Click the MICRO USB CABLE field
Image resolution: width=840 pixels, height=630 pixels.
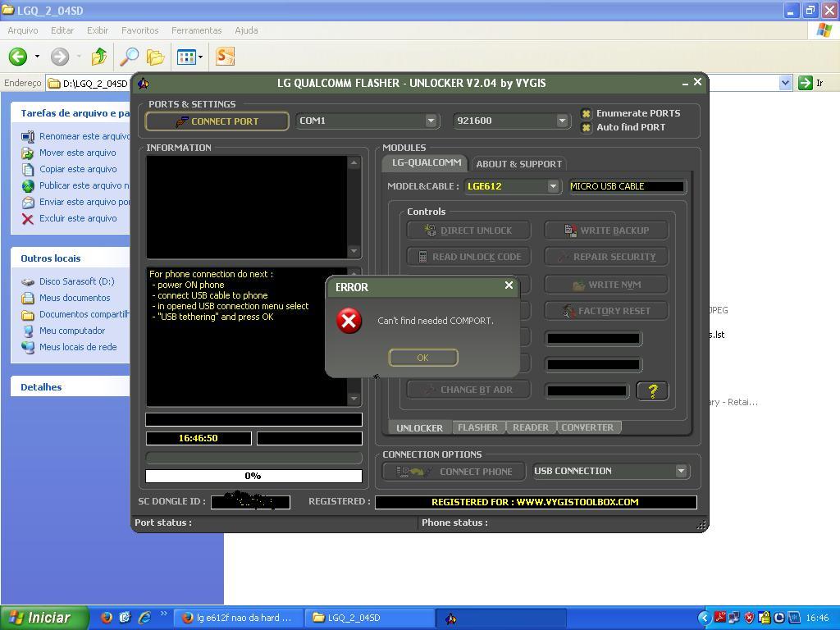(627, 186)
